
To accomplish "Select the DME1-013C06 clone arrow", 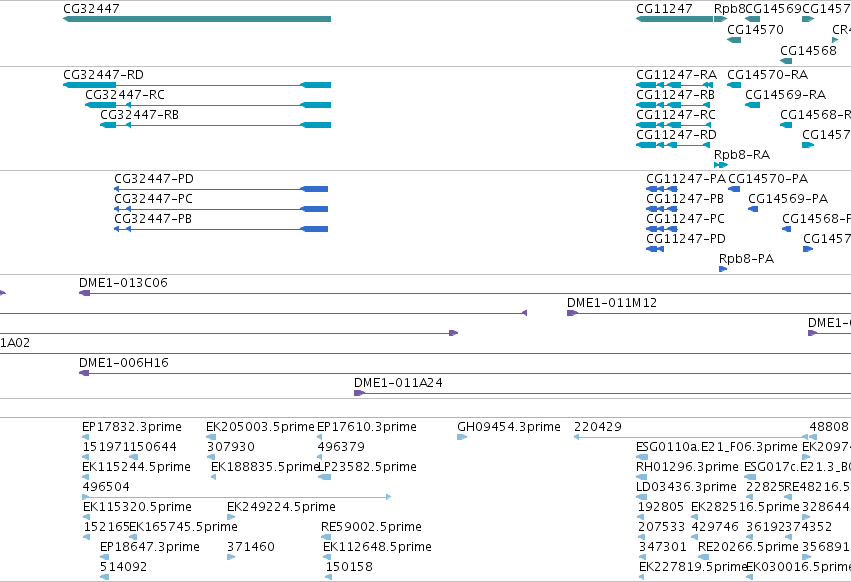I will tap(84, 293).
